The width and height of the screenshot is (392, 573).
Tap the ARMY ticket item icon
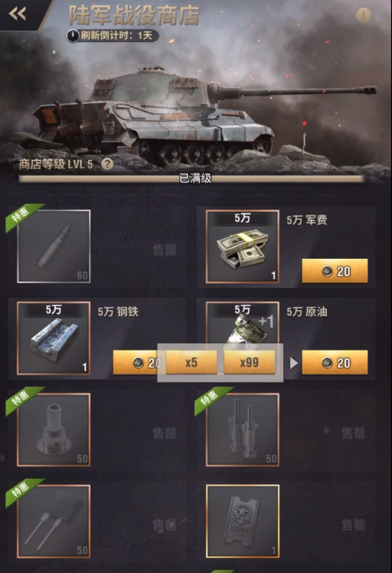(x=243, y=521)
